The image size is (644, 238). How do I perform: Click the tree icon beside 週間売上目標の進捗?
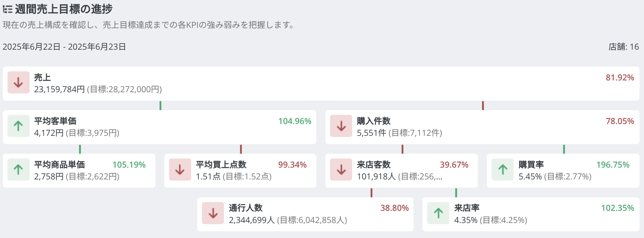7,9
